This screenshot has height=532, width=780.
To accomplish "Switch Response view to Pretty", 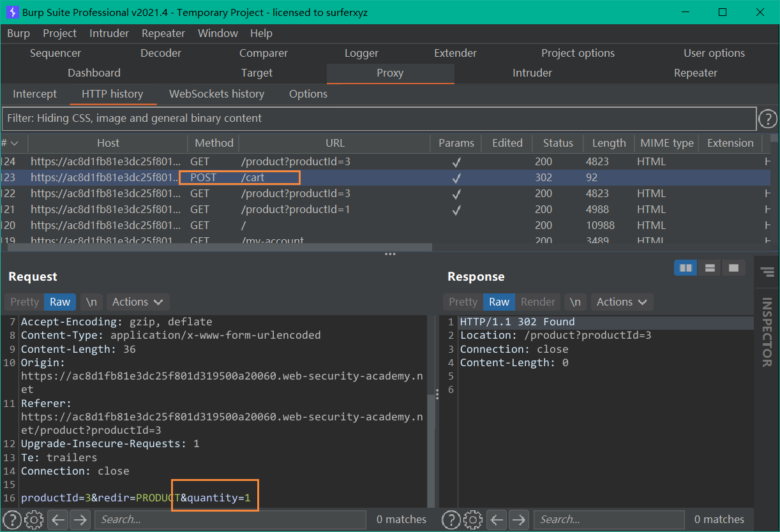I will pos(463,302).
